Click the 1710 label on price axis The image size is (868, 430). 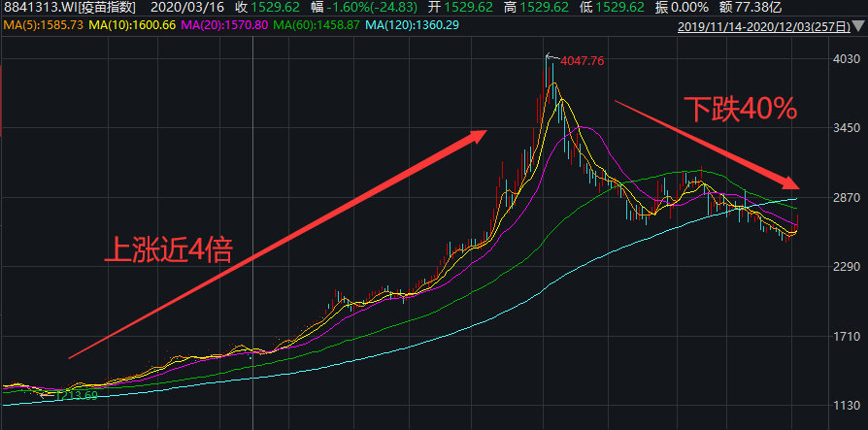coord(844,336)
